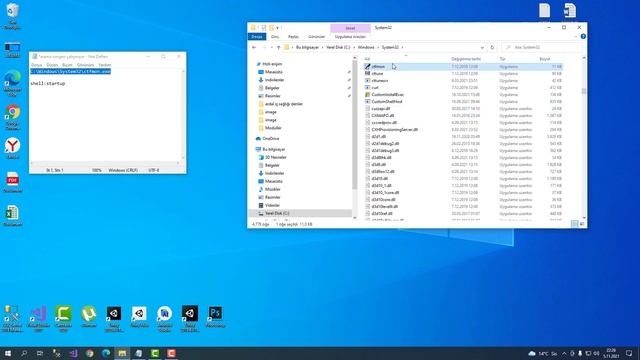Select the Excel file icon on the desktop
The height and width of the screenshot is (360, 640).
pyautogui.click(x=13, y=216)
